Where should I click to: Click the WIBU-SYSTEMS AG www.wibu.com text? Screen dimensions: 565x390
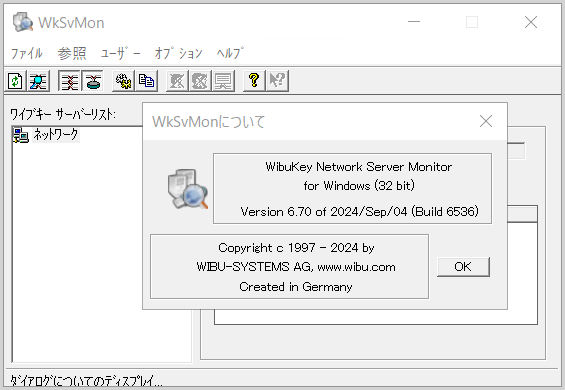click(296, 267)
